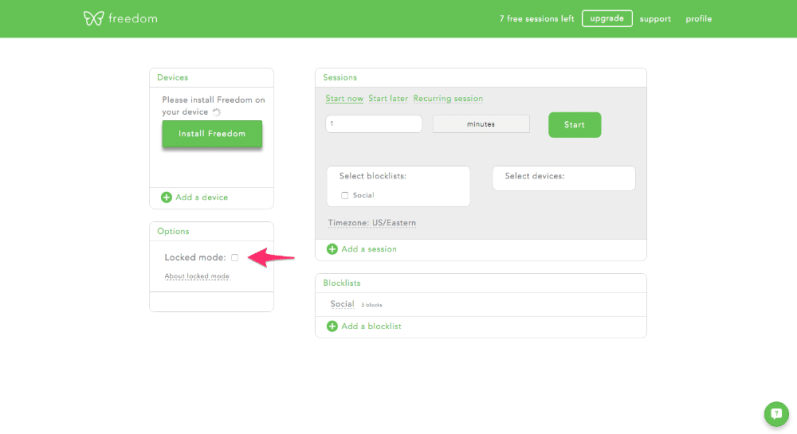Click the Install Freedom button
Screen dimensions: 797x434
click(x=212, y=134)
